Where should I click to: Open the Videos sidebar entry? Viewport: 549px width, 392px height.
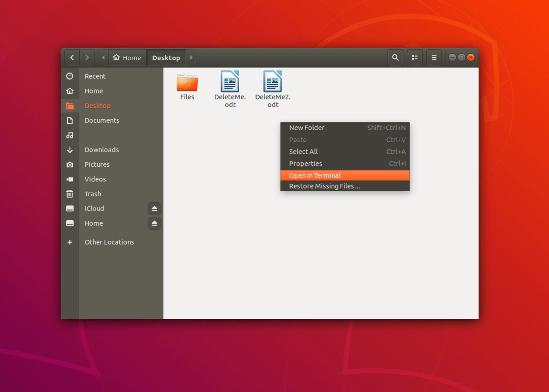(95, 179)
